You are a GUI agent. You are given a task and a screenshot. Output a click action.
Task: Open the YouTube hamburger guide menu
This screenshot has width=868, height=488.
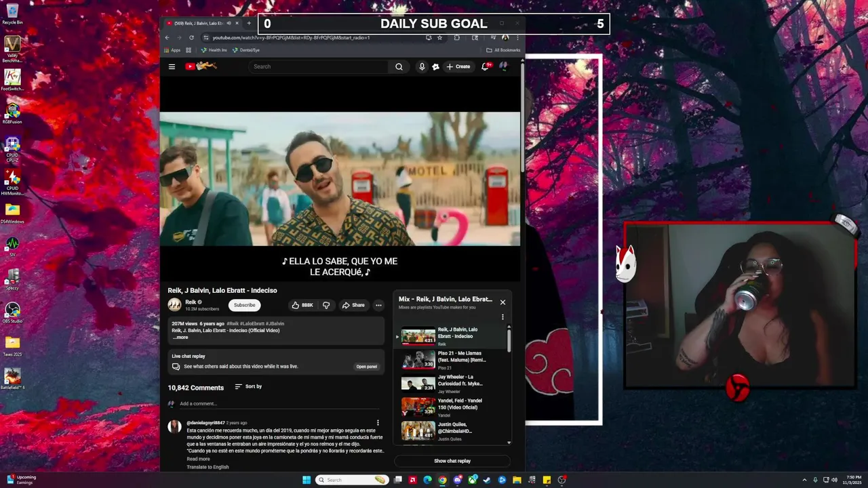pos(172,66)
